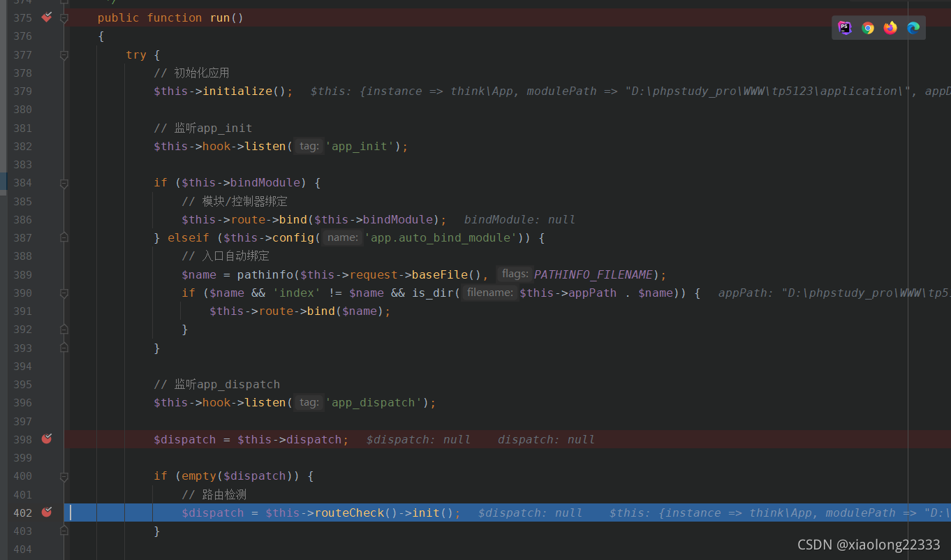Click the 'public' keyword on line 375
Image resolution: width=951 pixels, height=560 pixels.
(x=119, y=18)
